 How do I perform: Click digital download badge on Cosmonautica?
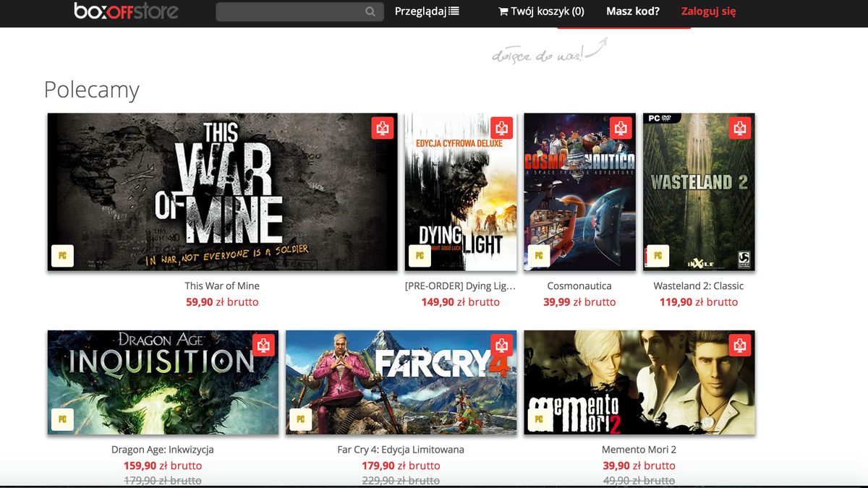(621, 128)
